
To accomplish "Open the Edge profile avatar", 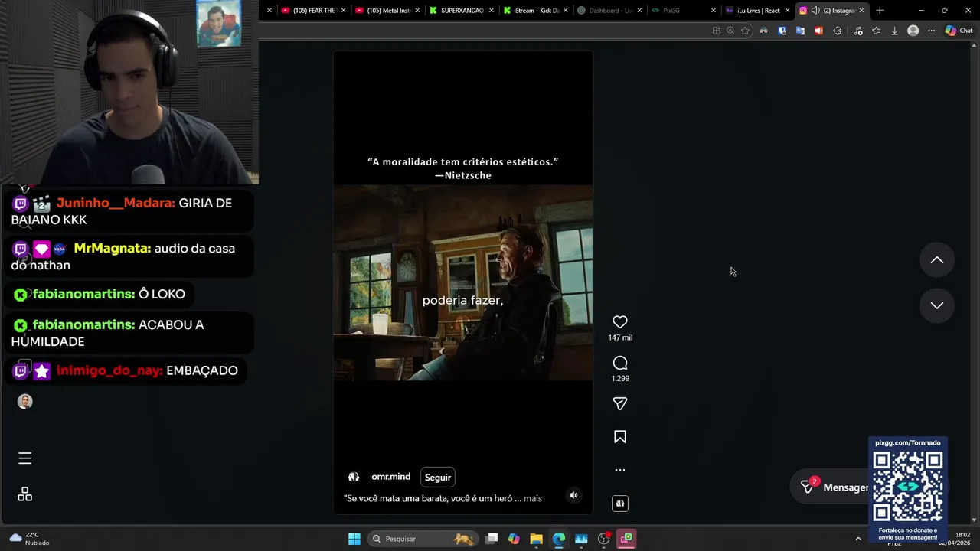I will [913, 31].
